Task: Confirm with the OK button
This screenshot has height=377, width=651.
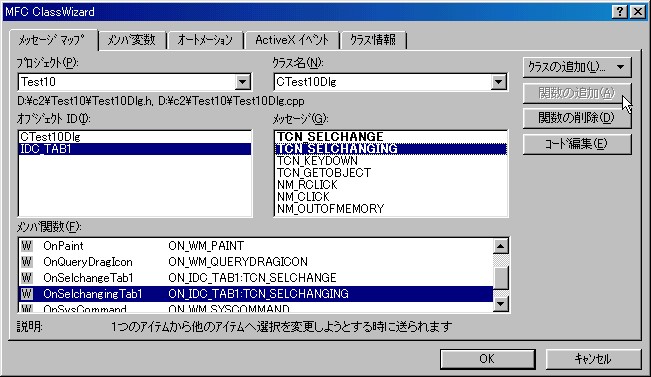Action: click(x=487, y=359)
